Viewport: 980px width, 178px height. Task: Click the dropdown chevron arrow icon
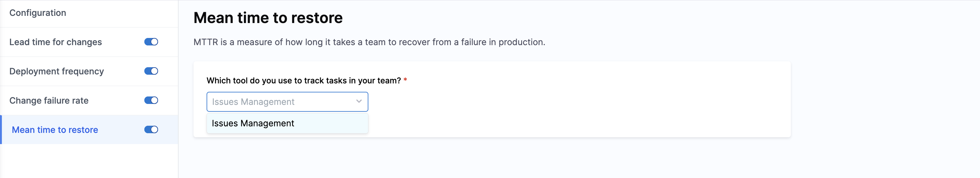click(x=358, y=101)
